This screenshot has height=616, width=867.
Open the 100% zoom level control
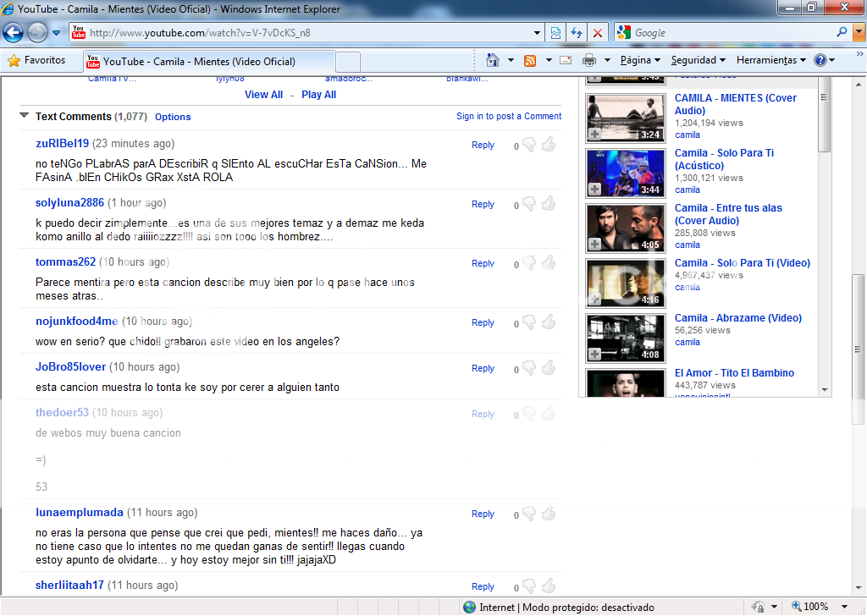tap(815, 607)
